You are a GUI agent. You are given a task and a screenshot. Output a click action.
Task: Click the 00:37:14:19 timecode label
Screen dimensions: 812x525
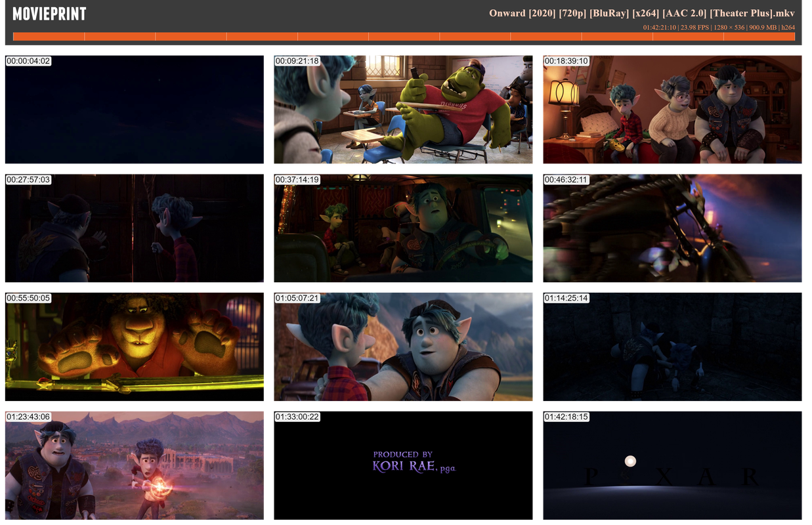pyautogui.click(x=297, y=179)
